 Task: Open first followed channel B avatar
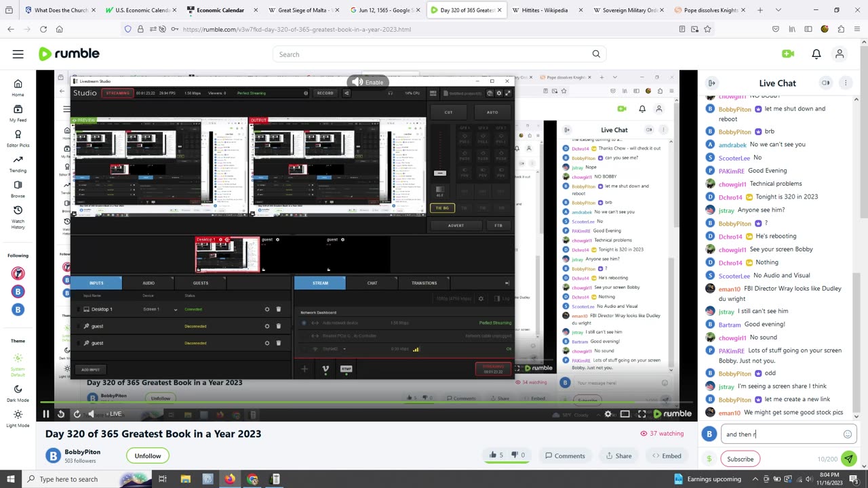pos(18,291)
